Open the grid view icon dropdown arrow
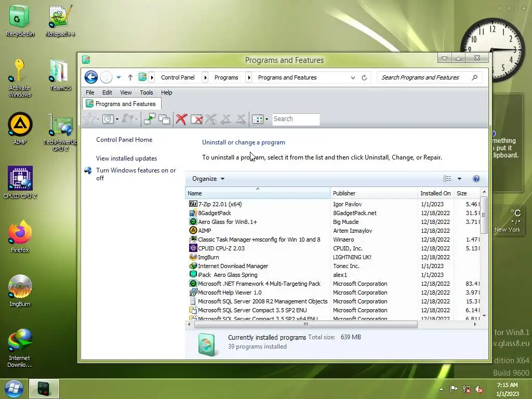Image resolution: width=532 pixels, height=399 pixels. click(267, 119)
